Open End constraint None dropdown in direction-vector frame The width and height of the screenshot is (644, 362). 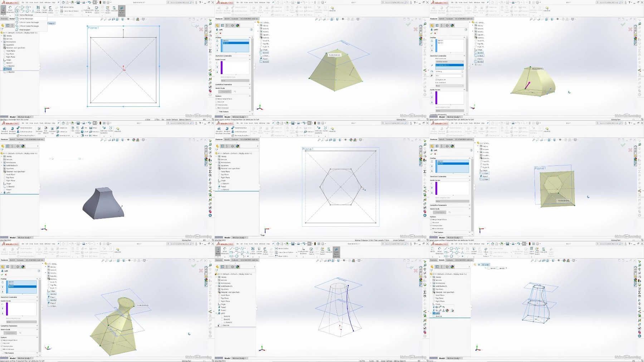click(450, 86)
